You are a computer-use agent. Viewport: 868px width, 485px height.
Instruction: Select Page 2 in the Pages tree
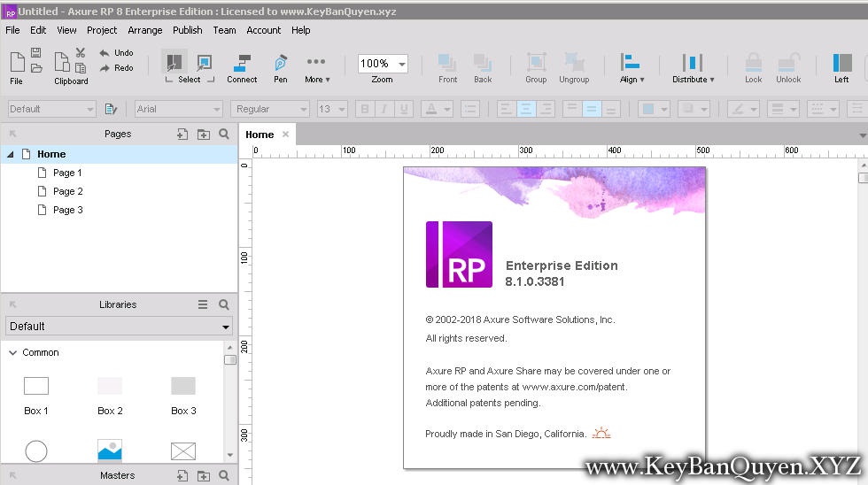(67, 191)
